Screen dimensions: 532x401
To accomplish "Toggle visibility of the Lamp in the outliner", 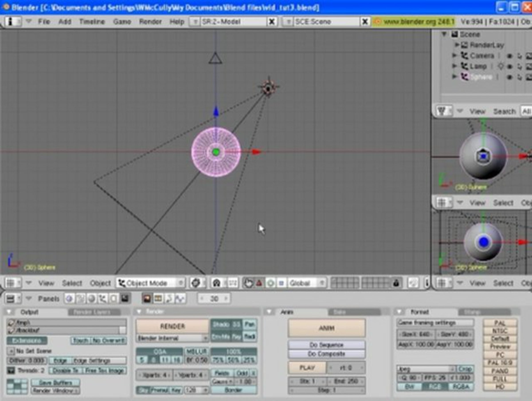I will [x=509, y=67].
